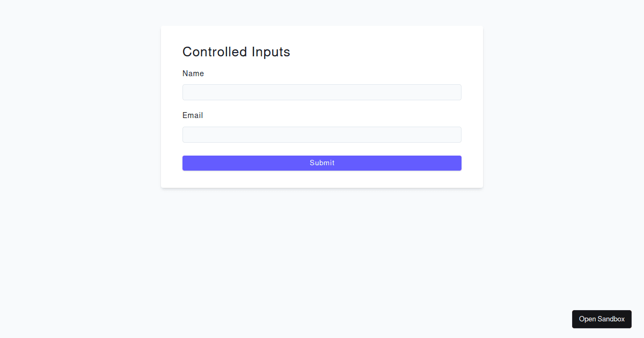
Task: Click inside the Email input field
Action: (x=321, y=134)
